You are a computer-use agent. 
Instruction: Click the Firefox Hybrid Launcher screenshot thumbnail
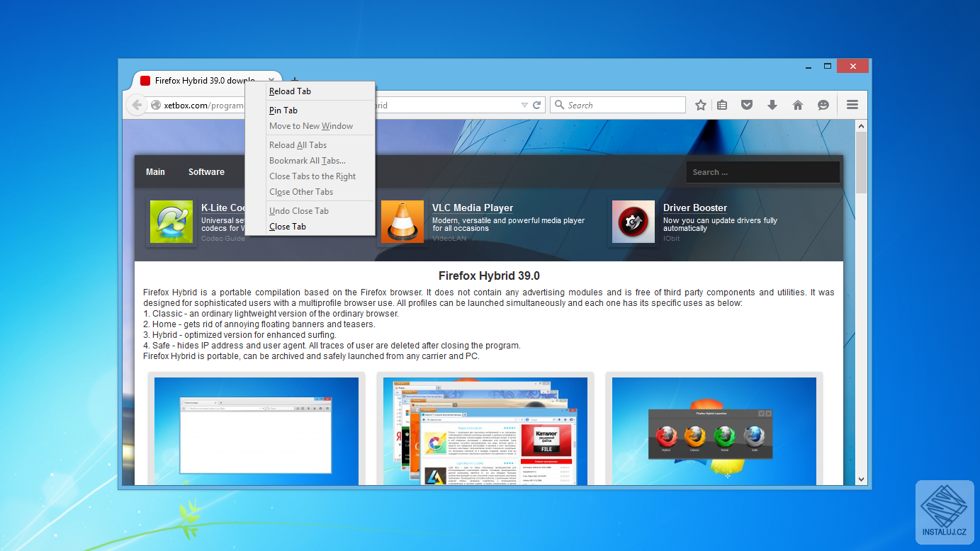714,431
